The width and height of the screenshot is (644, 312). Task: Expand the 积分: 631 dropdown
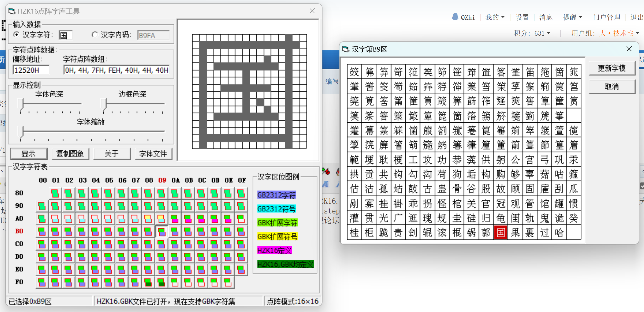tap(532, 33)
